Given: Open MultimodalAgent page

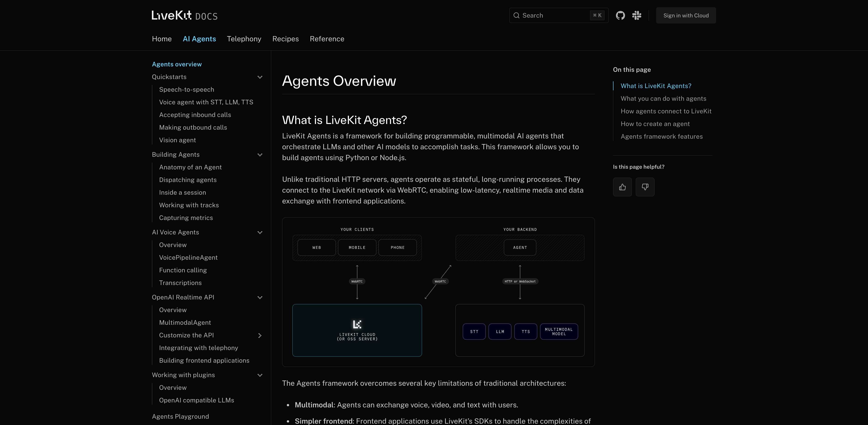Looking at the screenshot, I should click(185, 322).
